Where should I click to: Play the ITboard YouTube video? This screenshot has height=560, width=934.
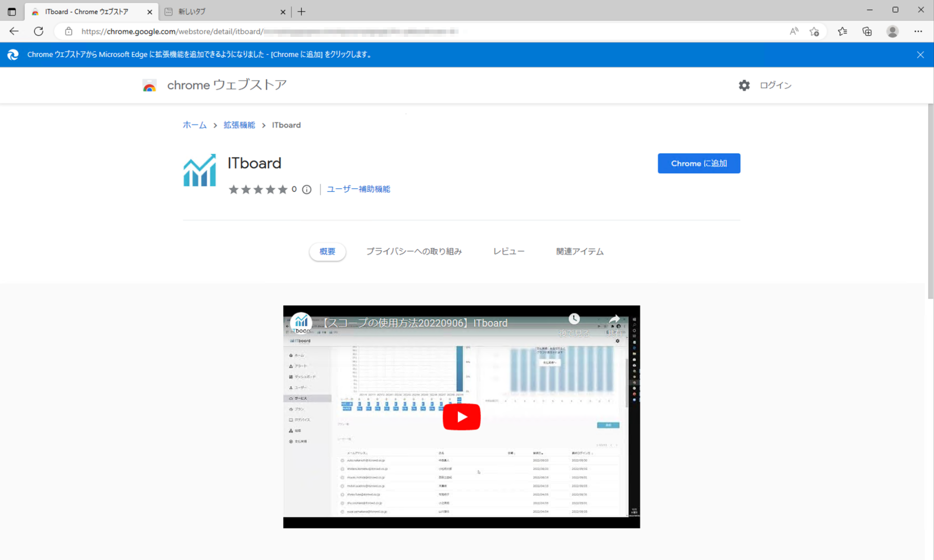(x=461, y=417)
